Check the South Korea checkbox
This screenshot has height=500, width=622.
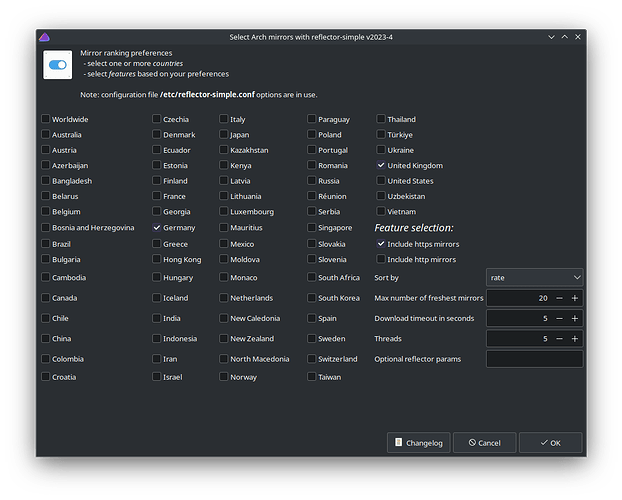tap(312, 298)
